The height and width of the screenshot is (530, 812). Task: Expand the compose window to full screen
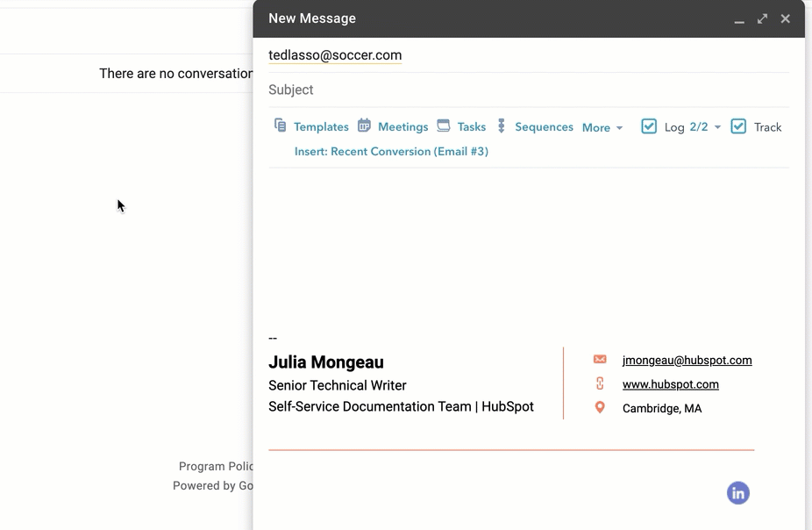[x=762, y=18]
